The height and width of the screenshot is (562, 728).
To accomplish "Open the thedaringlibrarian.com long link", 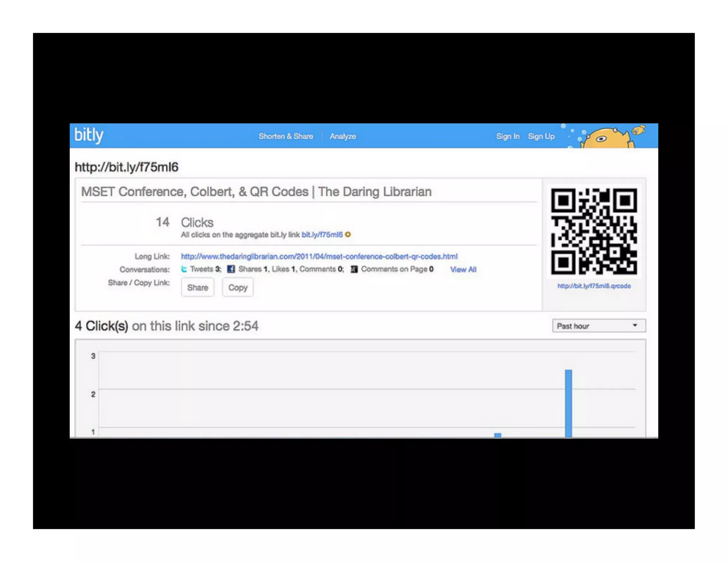I will pos(319,256).
